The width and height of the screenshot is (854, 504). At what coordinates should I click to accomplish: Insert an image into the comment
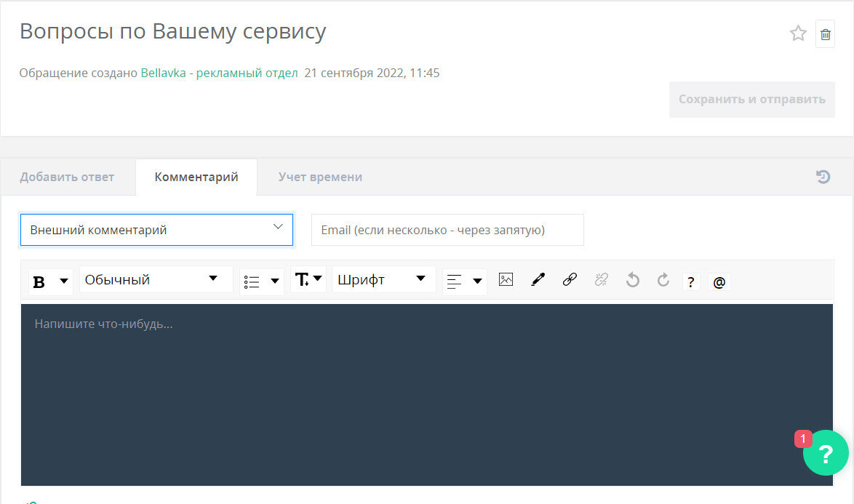[x=506, y=281]
